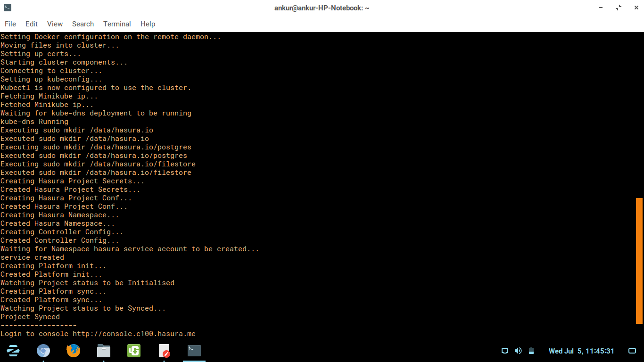This screenshot has height=362, width=644.
Task: Click 'Executing sudo mkdir /data/hasura.io/postgres' line
Action: click(x=96, y=147)
